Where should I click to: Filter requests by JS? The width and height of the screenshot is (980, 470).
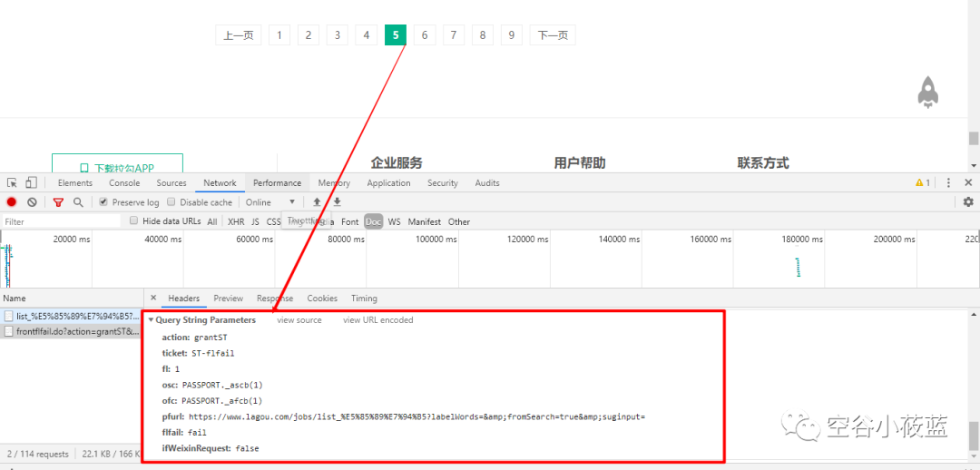tap(255, 221)
